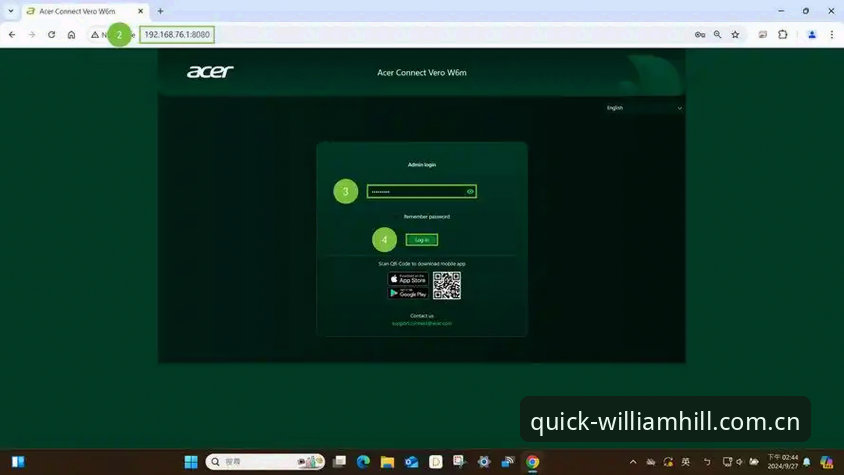Expand the tab search dropdown arrow

tap(11, 11)
